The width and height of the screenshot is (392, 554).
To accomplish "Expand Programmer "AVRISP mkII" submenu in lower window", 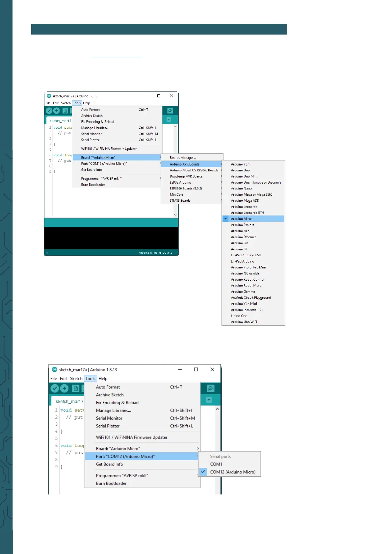I will 122,476.
